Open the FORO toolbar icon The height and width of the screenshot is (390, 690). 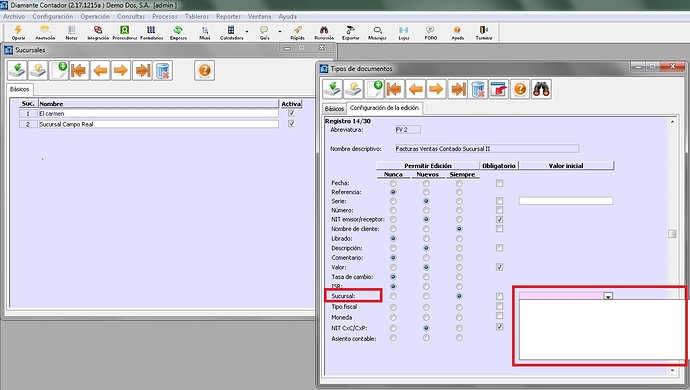pos(430,32)
